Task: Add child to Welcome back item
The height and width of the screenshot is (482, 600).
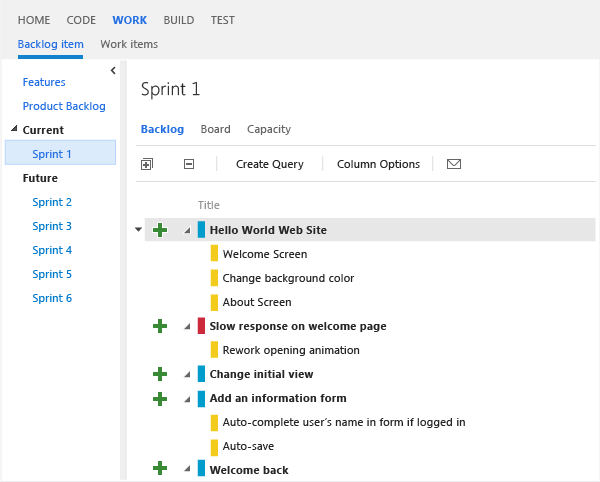Action: [x=160, y=468]
